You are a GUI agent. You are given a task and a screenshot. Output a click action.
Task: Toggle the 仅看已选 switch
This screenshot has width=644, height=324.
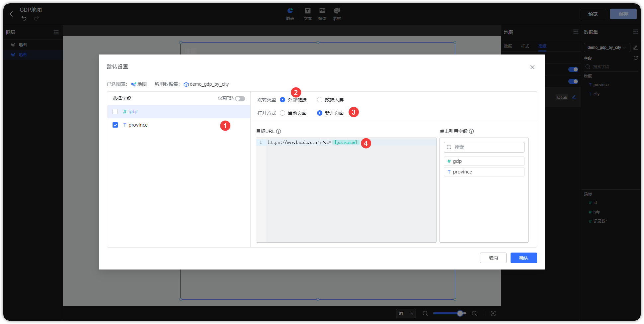coord(240,99)
